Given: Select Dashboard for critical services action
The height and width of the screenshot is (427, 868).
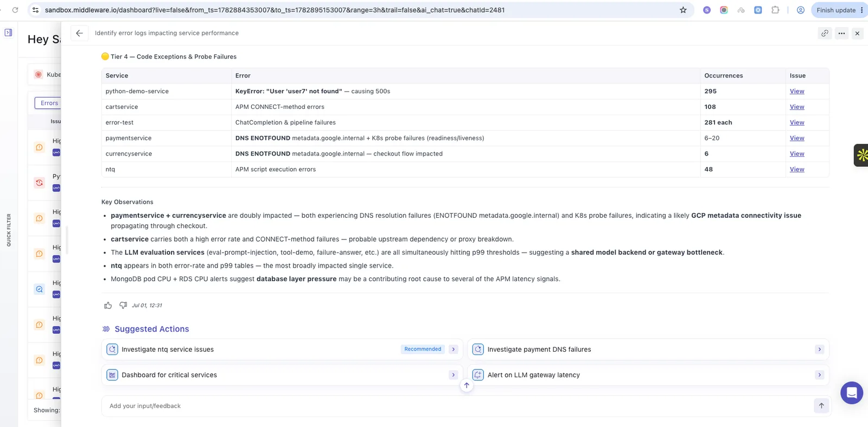Looking at the screenshot, I should point(282,375).
